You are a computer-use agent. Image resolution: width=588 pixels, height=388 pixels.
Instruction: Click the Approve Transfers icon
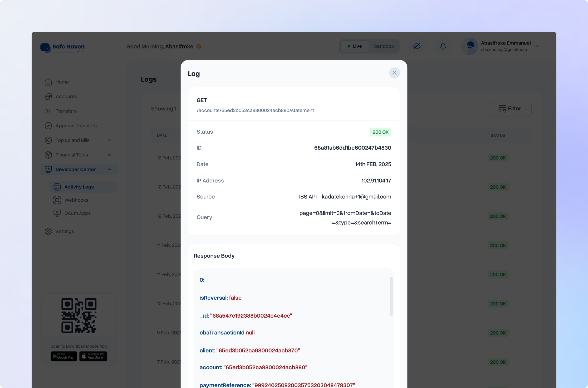click(48, 126)
